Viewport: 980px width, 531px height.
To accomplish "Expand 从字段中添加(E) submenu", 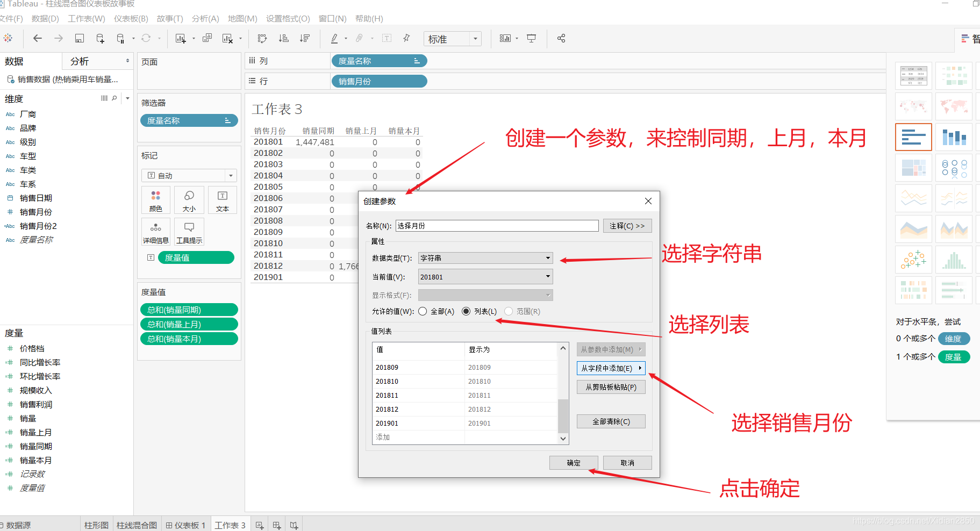I will click(611, 368).
